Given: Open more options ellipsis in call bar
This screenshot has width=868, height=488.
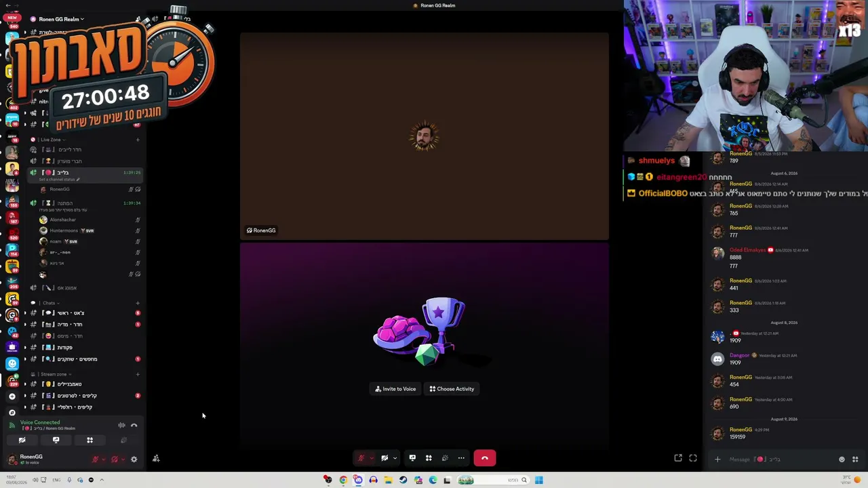Looking at the screenshot, I should pyautogui.click(x=461, y=458).
